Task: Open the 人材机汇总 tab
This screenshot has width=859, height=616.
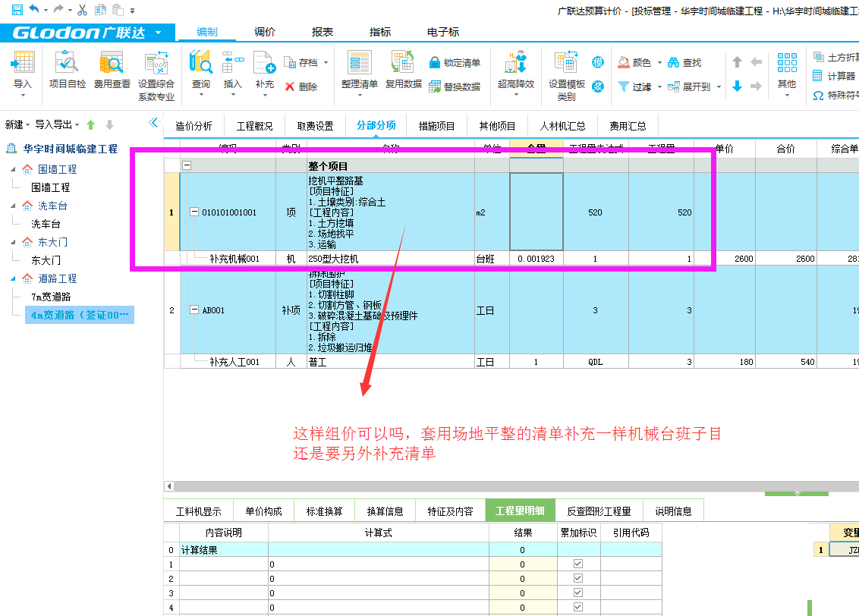Action: pyautogui.click(x=562, y=126)
